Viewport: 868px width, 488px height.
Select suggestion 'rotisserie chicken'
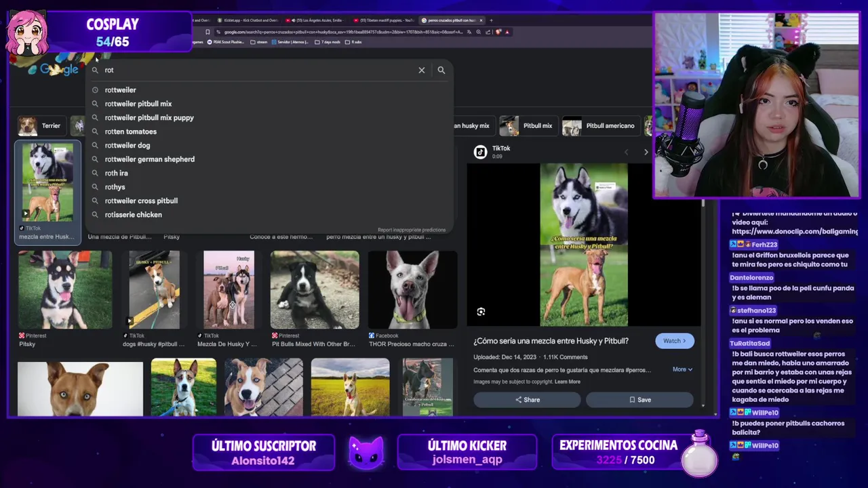coord(133,214)
